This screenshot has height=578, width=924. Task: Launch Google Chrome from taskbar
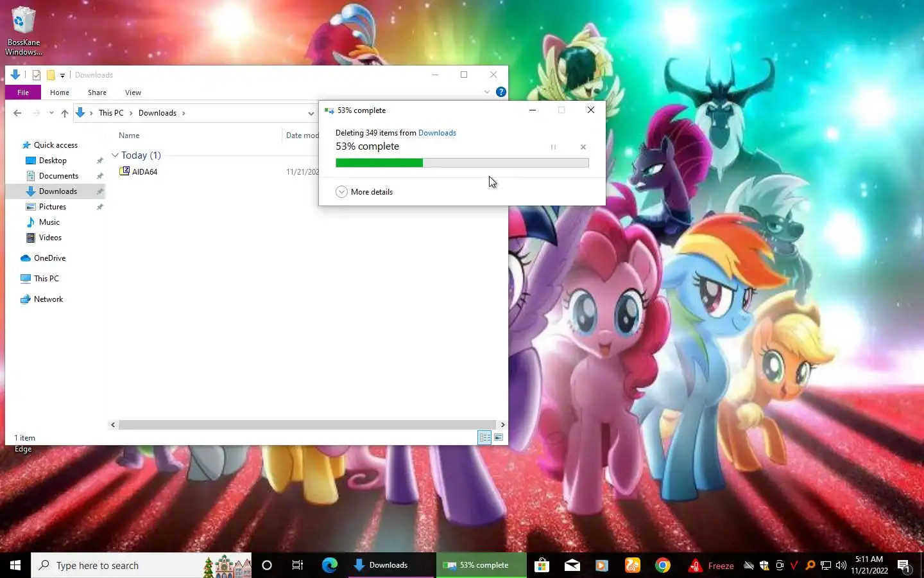663,565
